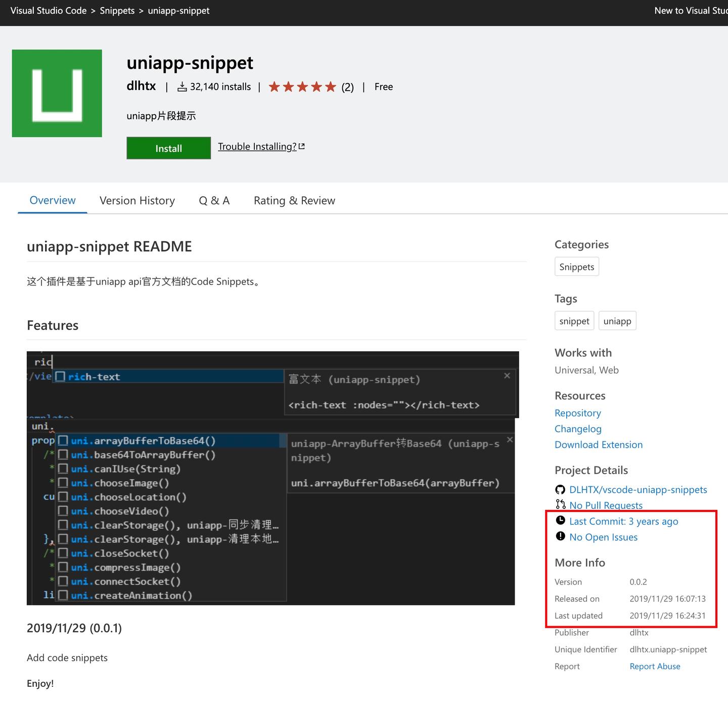This screenshot has width=728, height=704.
Task: Click the installs download icon
Action: pos(182,87)
